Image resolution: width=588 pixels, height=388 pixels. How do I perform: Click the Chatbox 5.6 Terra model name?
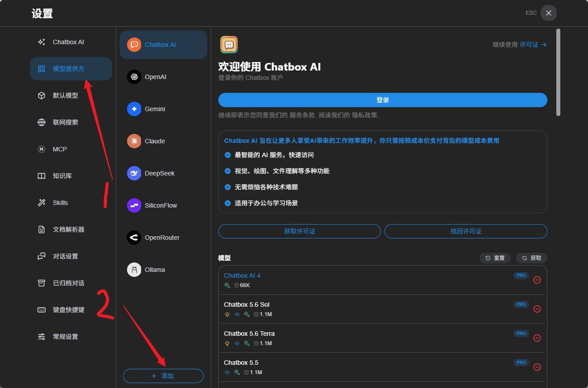click(x=249, y=334)
